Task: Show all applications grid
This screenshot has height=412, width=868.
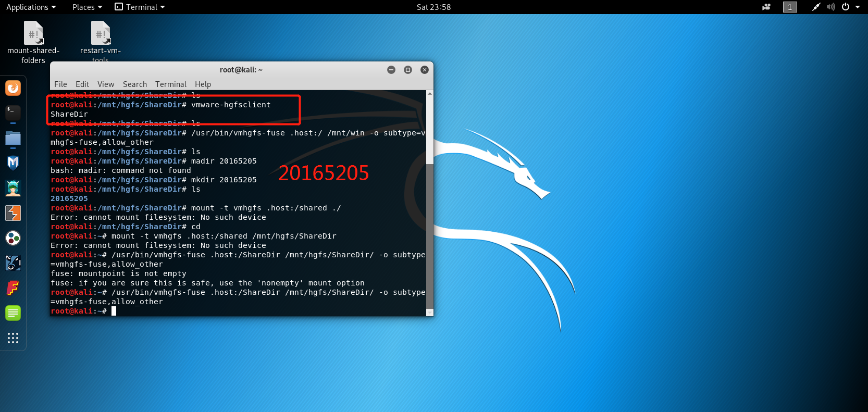Action: click(13, 338)
